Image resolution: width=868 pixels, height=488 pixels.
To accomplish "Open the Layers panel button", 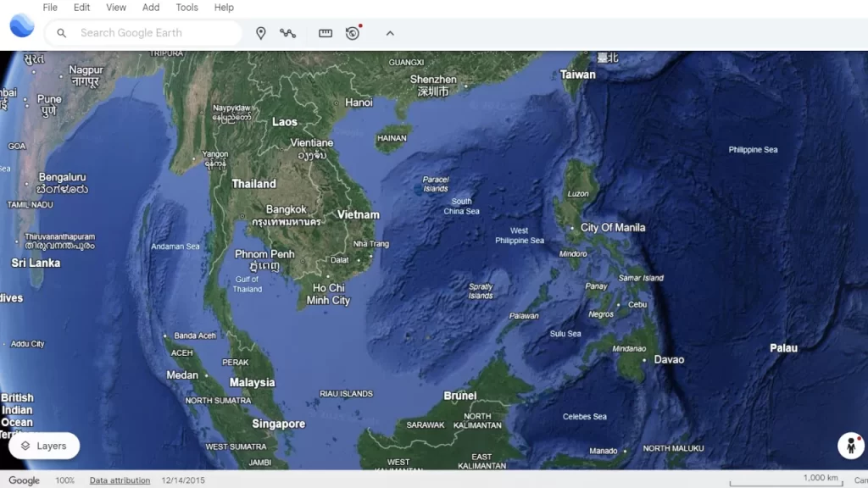I will pyautogui.click(x=44, y=446).
